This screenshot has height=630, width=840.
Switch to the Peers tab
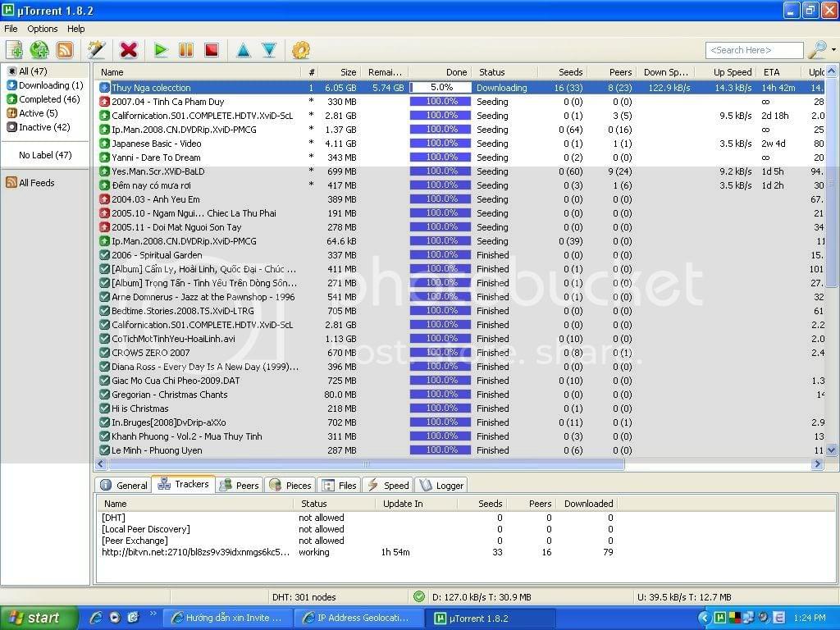(x=240, y=485)
